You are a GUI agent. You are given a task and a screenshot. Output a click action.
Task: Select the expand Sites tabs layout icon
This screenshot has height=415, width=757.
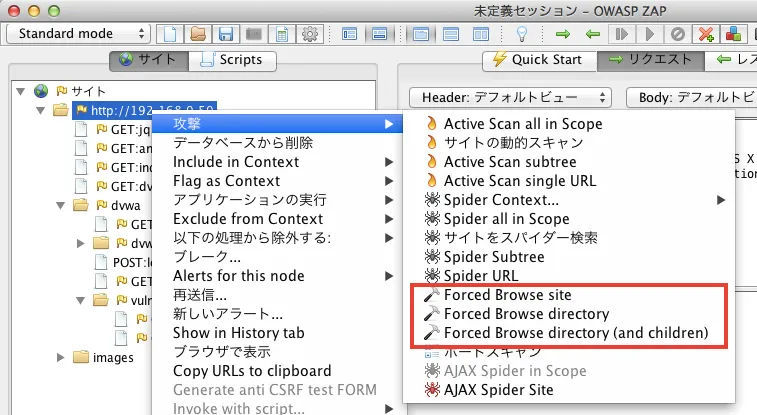pos(421,34)
